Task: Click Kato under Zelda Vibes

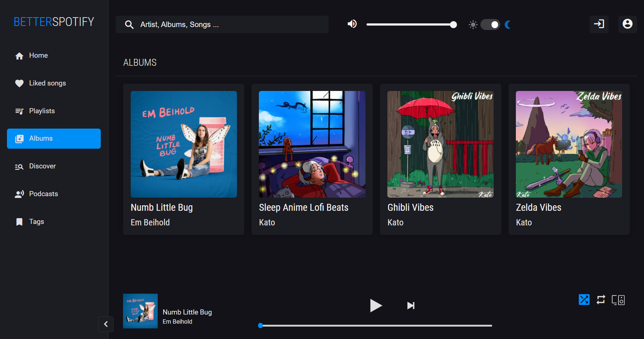Action: click(x=524, y=222)
